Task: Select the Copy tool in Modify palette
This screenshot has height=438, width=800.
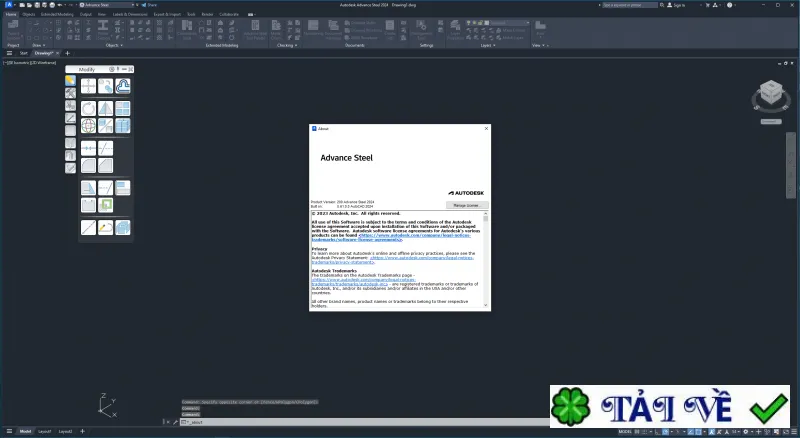Action: coord(106,86)
